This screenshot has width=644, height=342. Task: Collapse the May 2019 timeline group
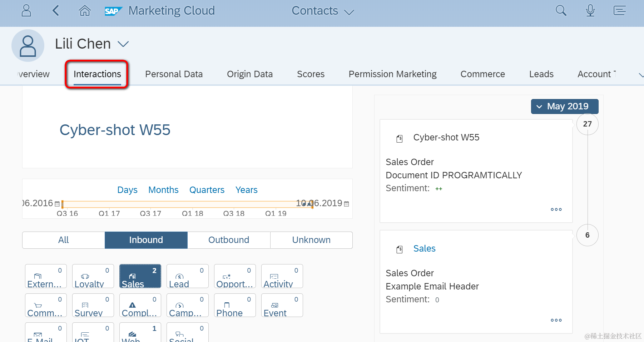[x=565, y=106]
